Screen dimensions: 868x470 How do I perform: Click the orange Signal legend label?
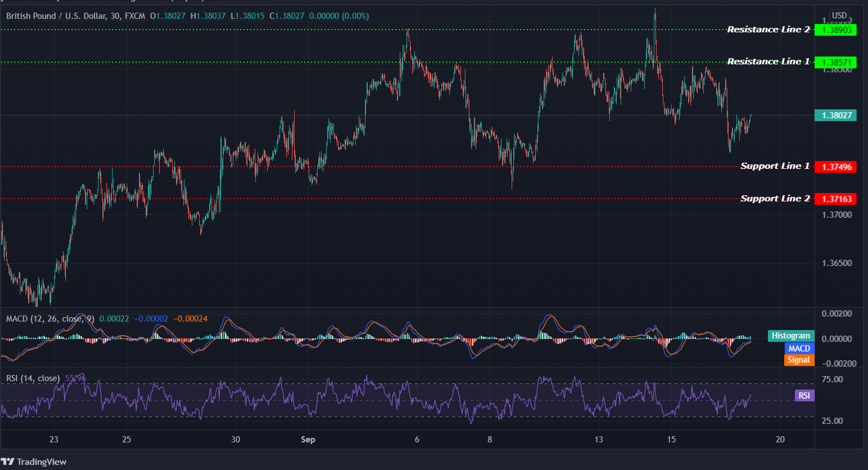799,360
